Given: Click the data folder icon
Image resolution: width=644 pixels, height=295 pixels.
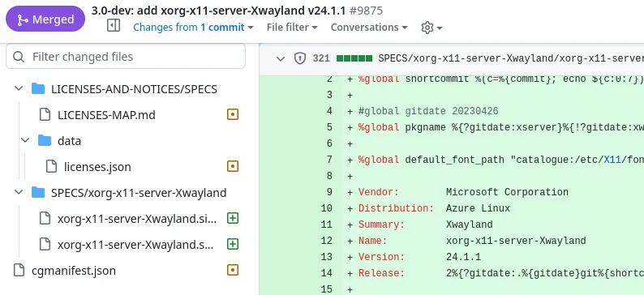Looking at the screenshot, I should (45, 140).
